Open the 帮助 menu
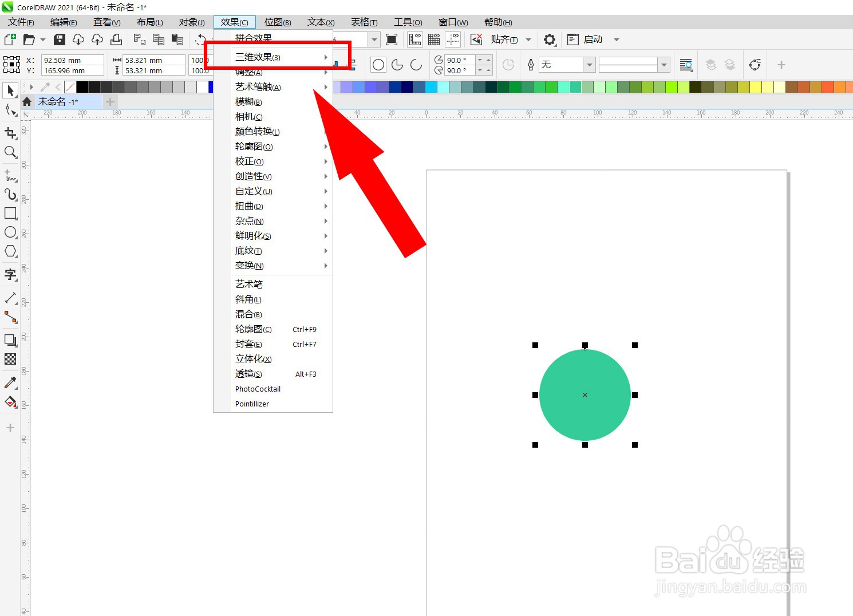Viewport: 853px width, 616px height. [498, 22]
